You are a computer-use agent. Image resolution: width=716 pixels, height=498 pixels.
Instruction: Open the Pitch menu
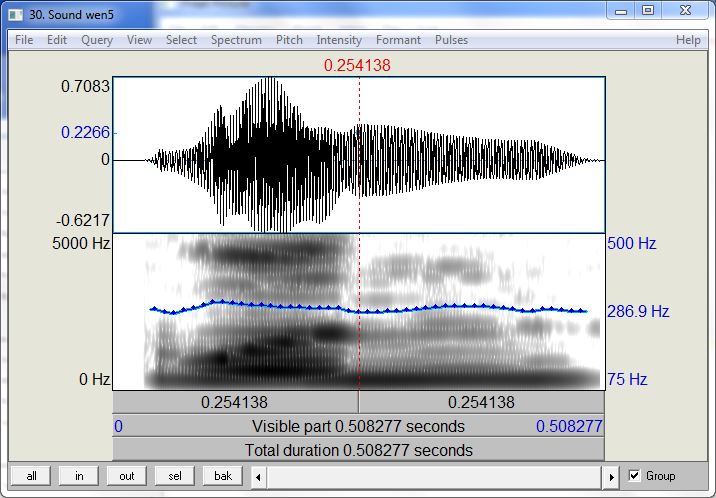(289, 40)
